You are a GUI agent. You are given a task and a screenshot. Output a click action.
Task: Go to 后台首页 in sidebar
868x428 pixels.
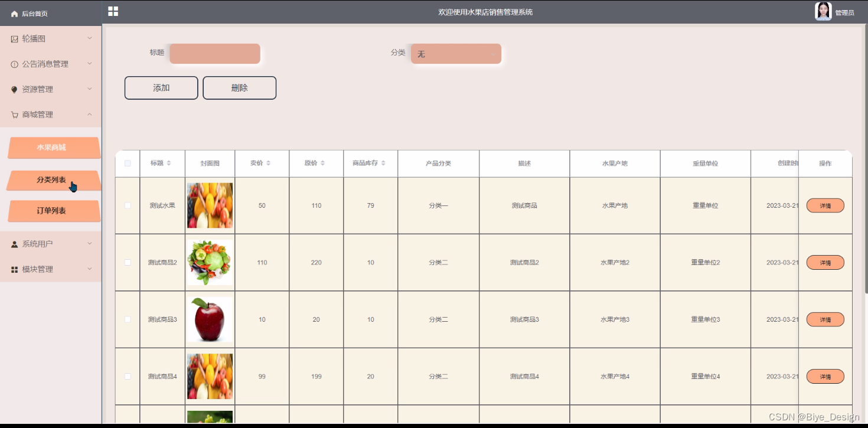pos(34,14)
